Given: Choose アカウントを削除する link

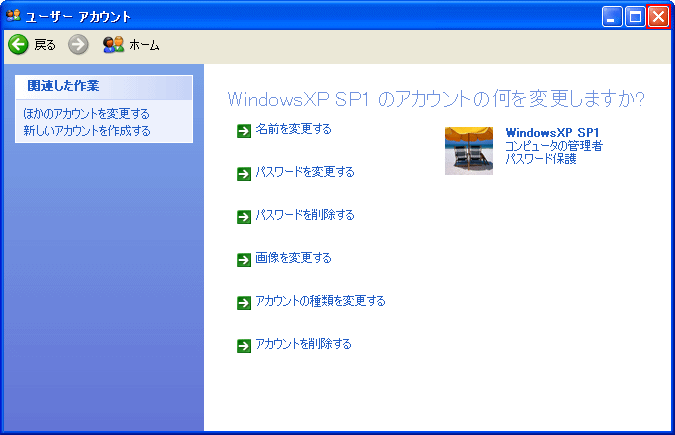Looking at the screenshot, I should [303, 344].
